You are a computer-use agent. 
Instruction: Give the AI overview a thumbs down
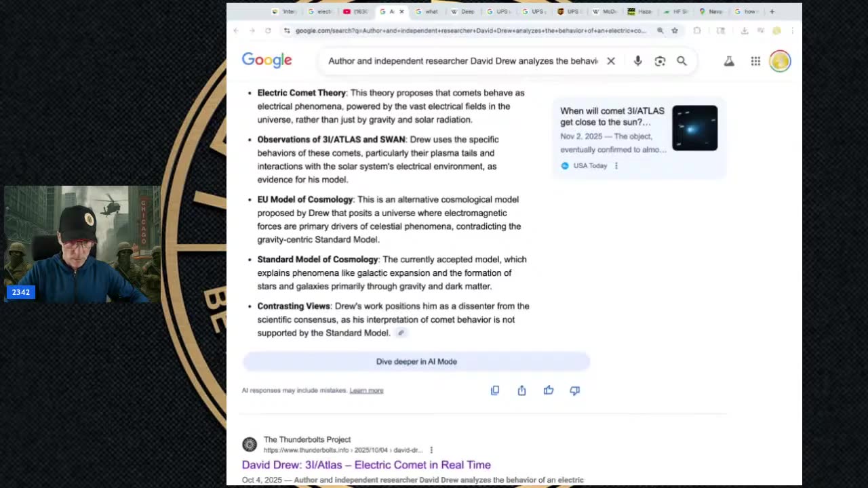[575, 390]
